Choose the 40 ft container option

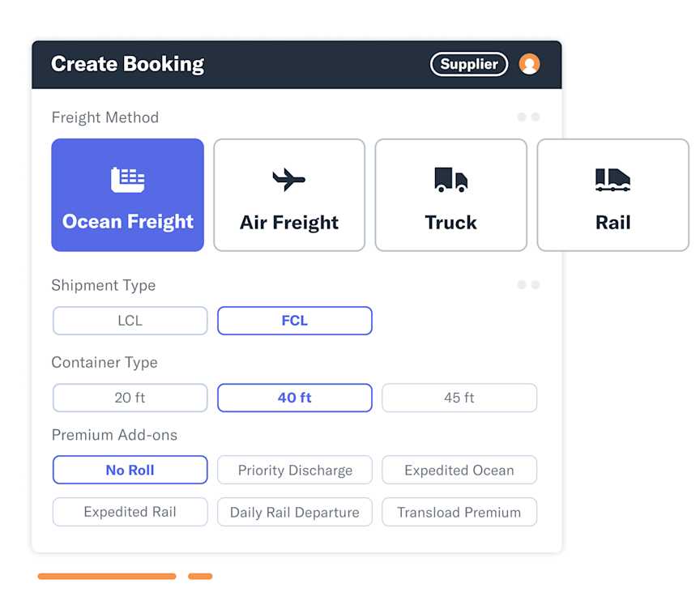click(x=294, y=398)
